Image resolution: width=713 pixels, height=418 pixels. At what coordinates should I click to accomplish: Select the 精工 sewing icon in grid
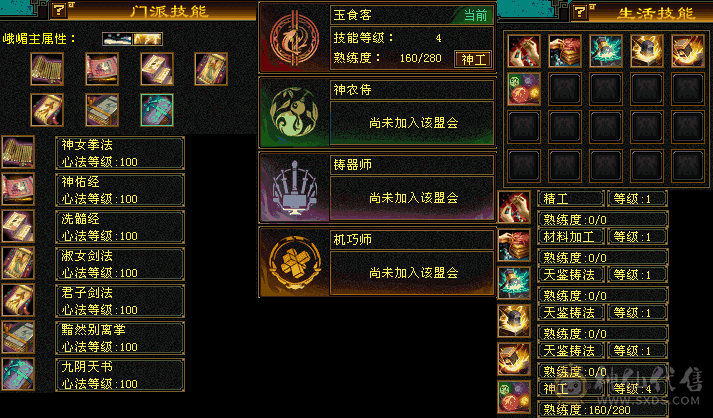click(x=524, y=51)
